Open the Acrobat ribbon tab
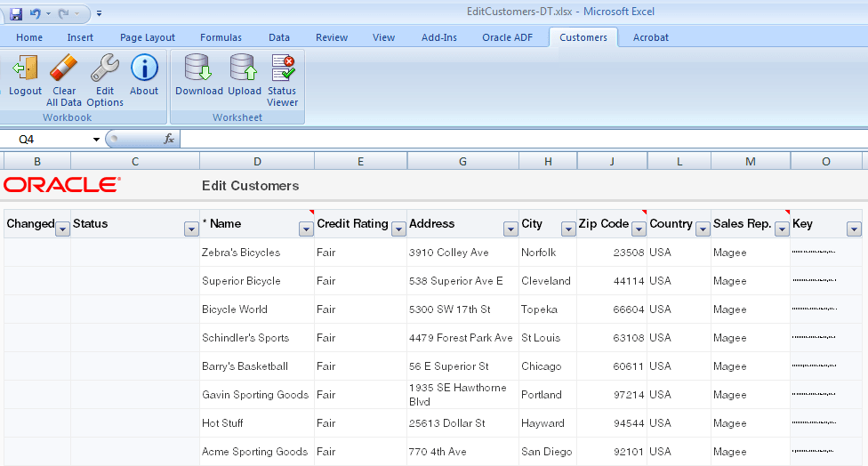 pyautogui.click(x=650, y=37)
